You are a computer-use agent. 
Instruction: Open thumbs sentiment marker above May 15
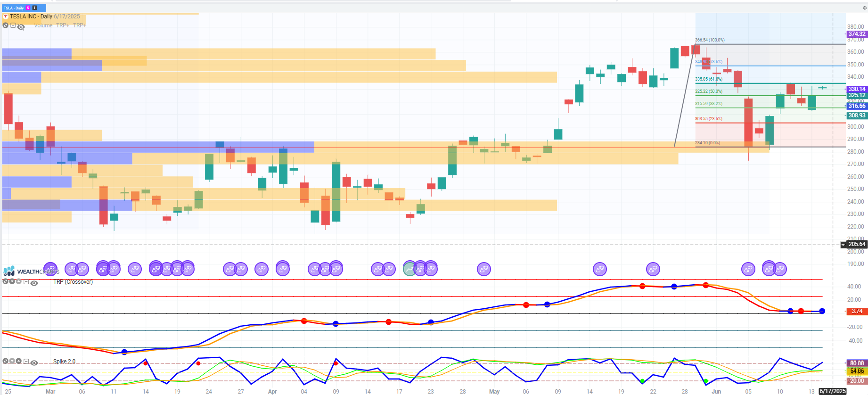[x=599, y=269]
